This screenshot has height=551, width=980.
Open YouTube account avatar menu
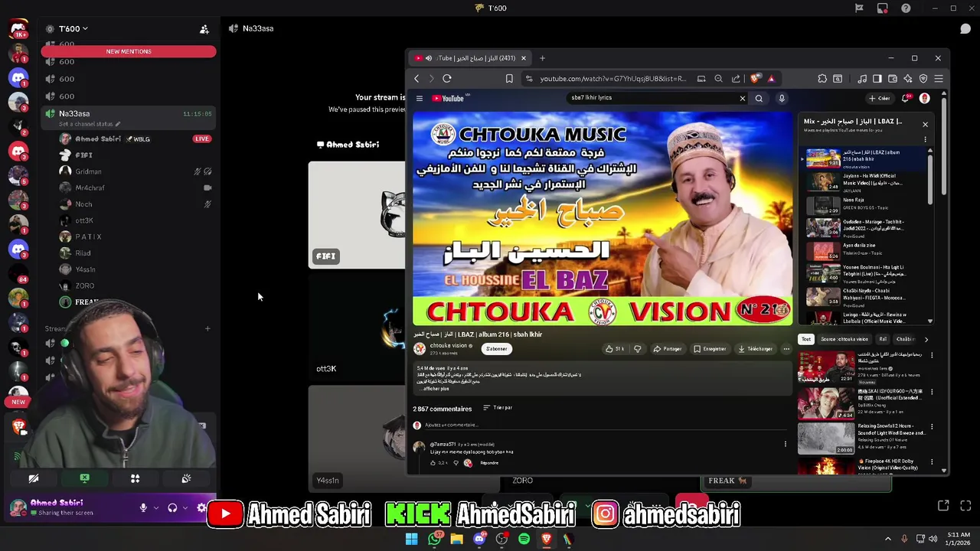click(924, 98)
